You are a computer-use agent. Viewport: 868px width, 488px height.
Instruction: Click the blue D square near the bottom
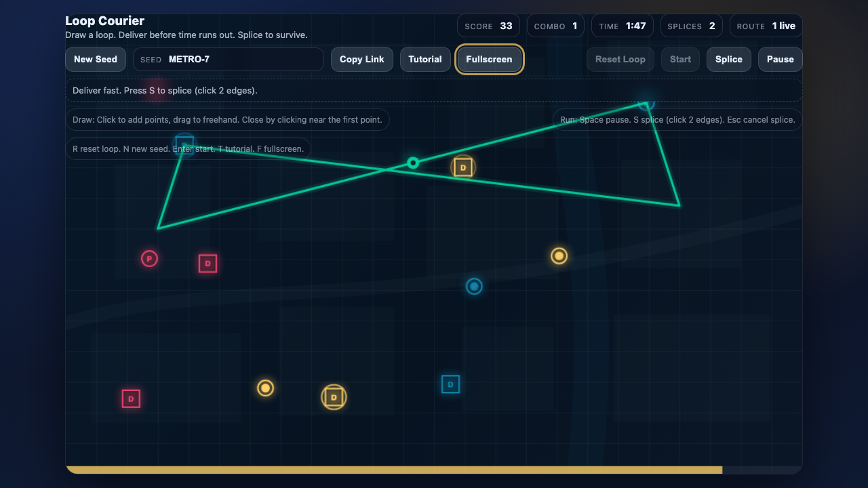point(450,384)
